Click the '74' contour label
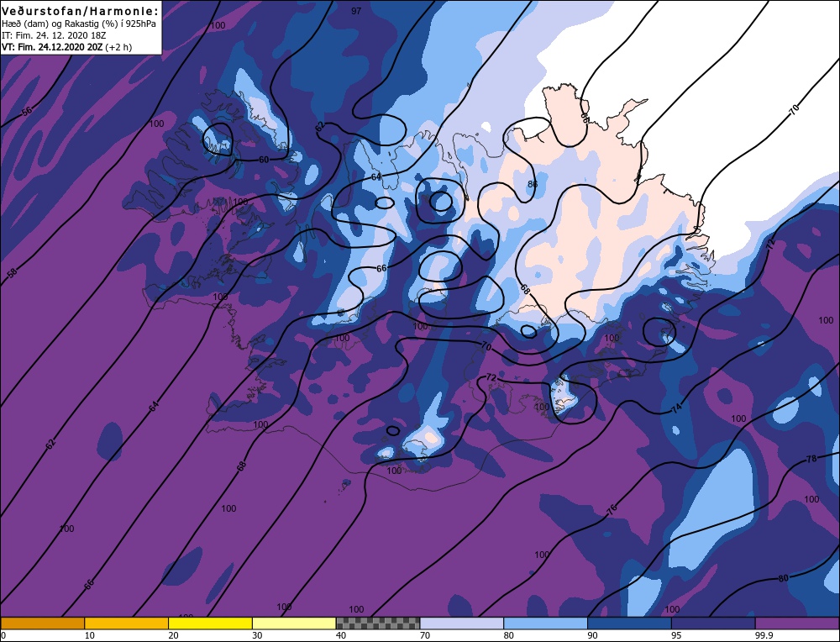The height and width of the screenshot is (642, 840). 676,408
